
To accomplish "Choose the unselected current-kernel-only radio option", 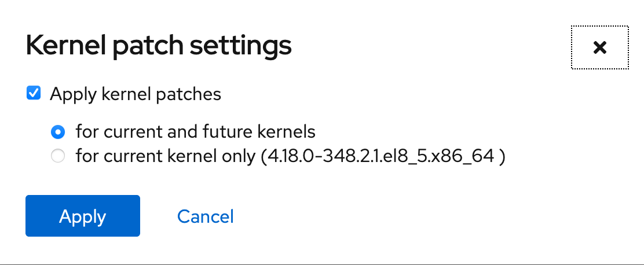I will pos(57,156).
